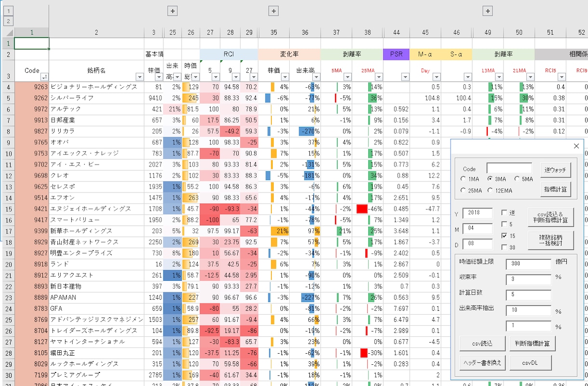
Task: Open filter arrow for 株価 in column 3
Action: point(159,77)
